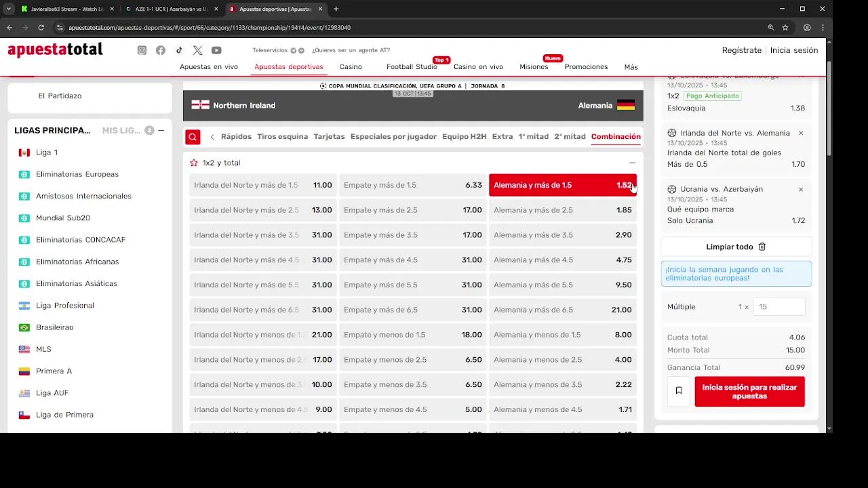Open the browser zoom magnifier icon
868x488 pixels.
771,28
